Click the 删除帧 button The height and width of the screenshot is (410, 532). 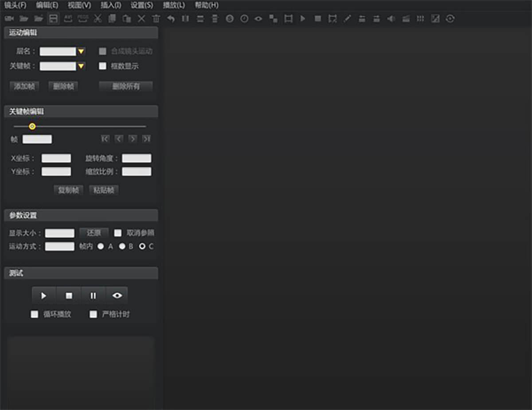click(x=63, y=87)
